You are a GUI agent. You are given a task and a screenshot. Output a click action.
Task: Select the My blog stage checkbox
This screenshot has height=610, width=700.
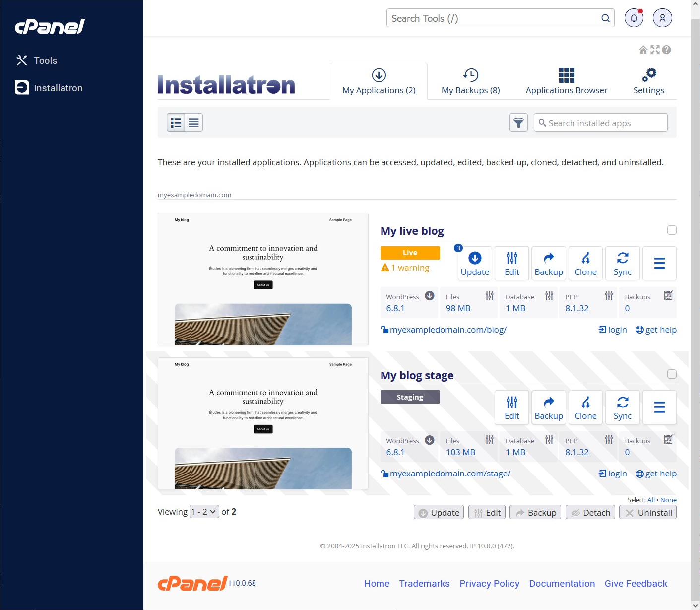(672, 374)
